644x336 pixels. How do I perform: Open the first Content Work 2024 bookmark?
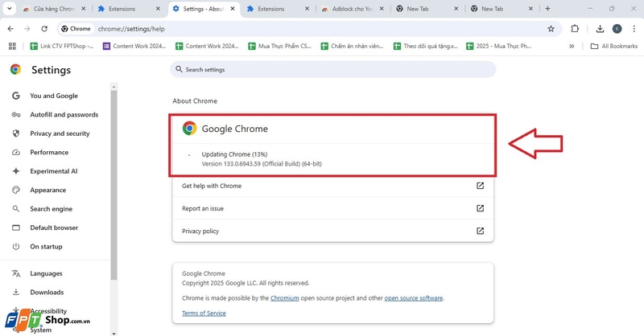coord(134,46)
